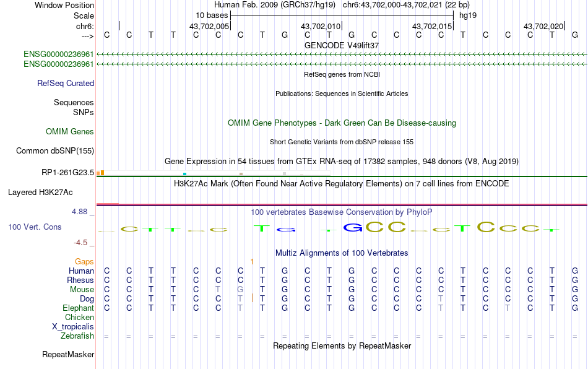This screenshot has width=588, height=369.
Task: Click the H3K27Ac Mark track title
Action: (x=342, y=184)
